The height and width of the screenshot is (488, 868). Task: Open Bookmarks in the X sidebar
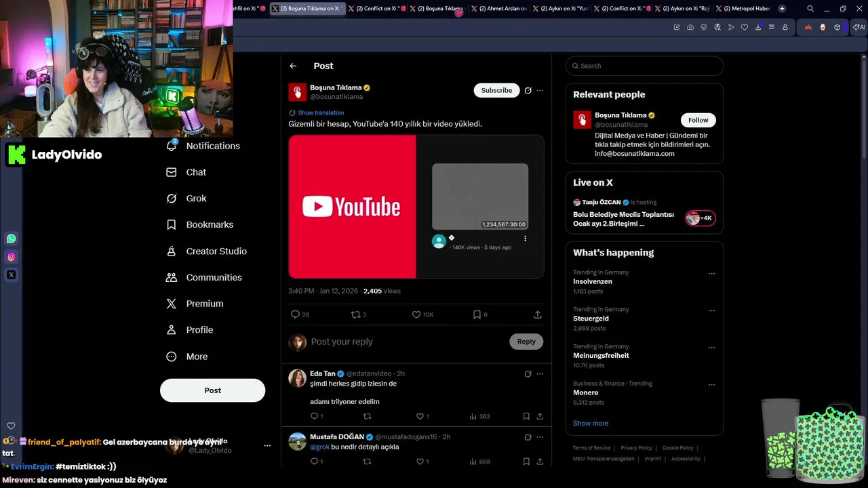tap(199, 224)
